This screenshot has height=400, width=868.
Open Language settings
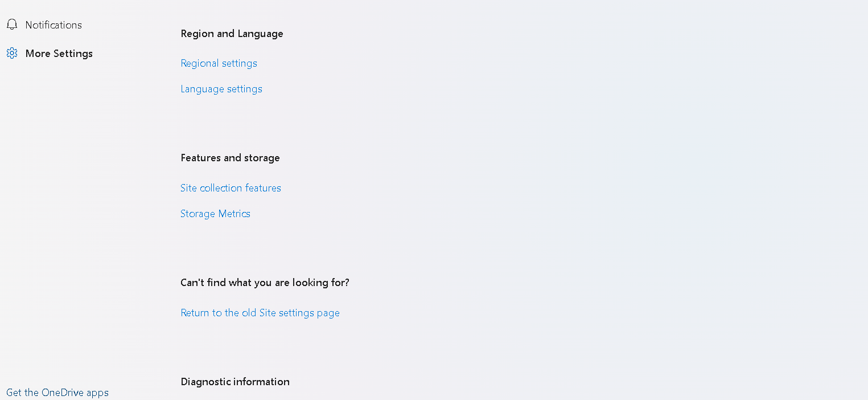coord(221,89)
